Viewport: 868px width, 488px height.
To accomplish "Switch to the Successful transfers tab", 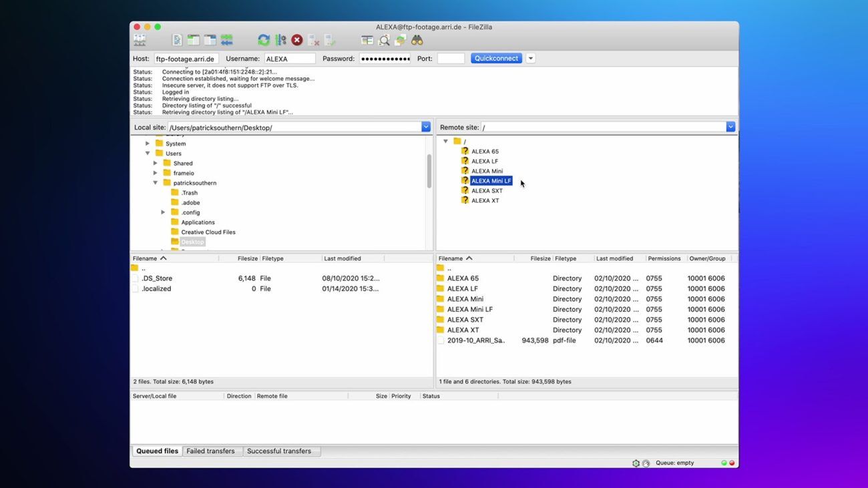I will click(278, 451).
